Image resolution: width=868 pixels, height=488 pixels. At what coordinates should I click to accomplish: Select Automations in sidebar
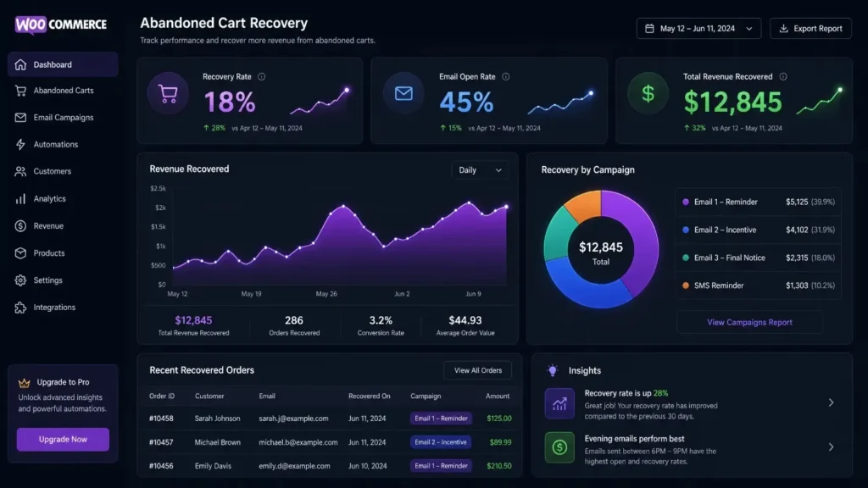click(x=63, y=144)
